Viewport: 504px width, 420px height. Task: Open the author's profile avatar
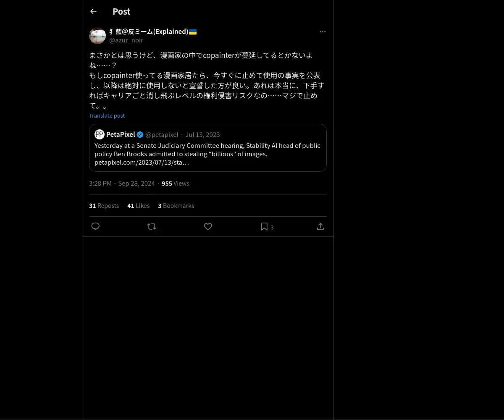(97, 36)
